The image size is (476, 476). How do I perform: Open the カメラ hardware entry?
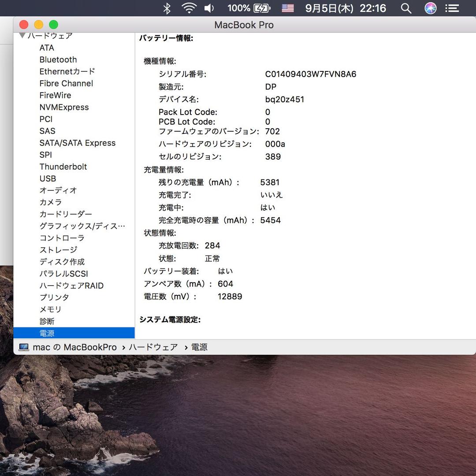[x=50, y=202]
